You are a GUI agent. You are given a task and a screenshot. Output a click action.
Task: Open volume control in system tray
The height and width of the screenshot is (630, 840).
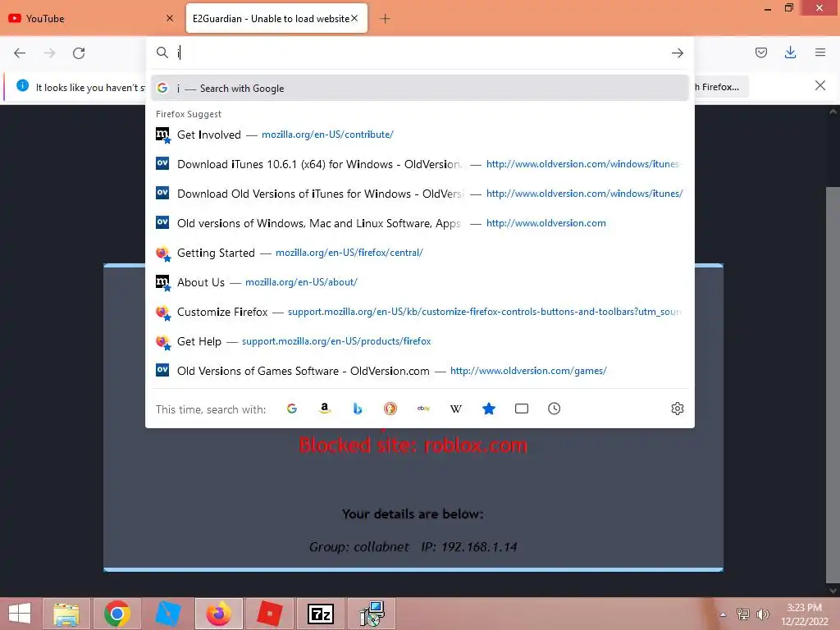tap(762, 614)
